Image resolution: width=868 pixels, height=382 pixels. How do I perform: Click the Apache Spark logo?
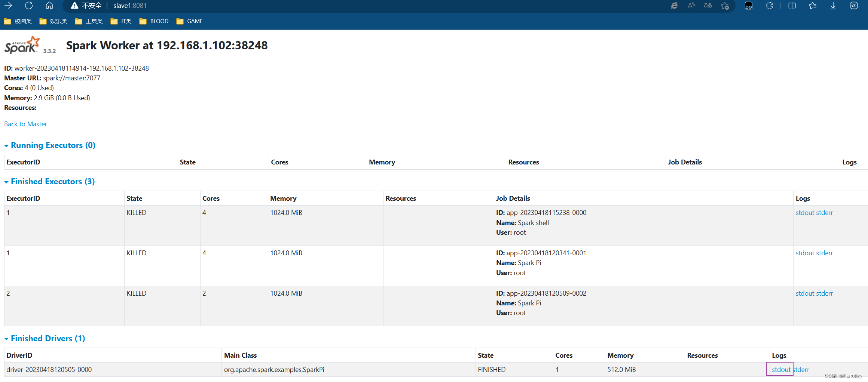pyautogui.click(x=22, y=45)
